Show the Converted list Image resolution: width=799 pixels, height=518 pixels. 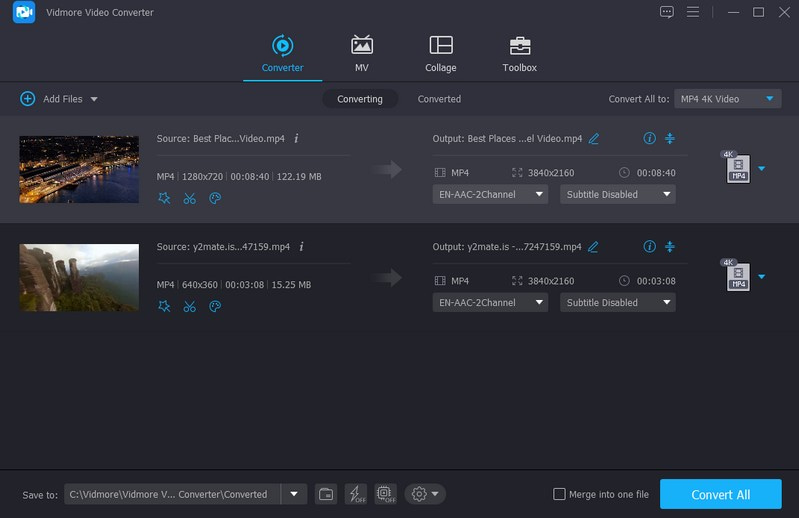click(x=439, y=99)
